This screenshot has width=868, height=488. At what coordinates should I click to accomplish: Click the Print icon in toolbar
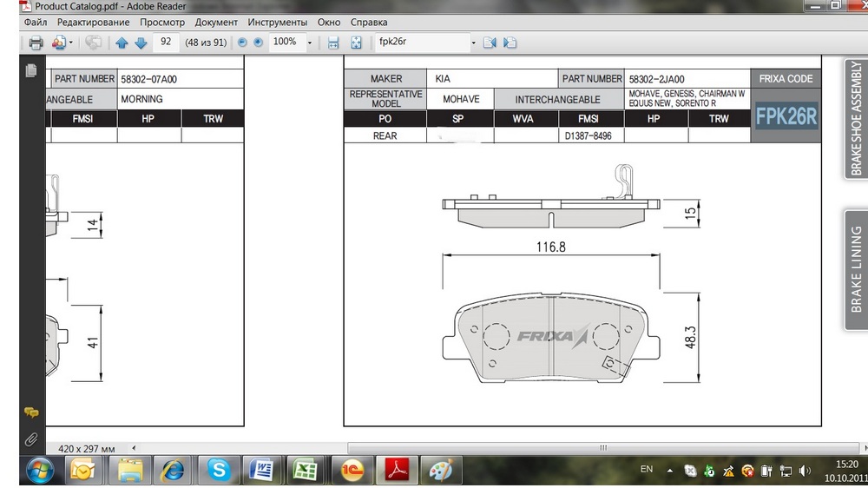tap(36, 43)
